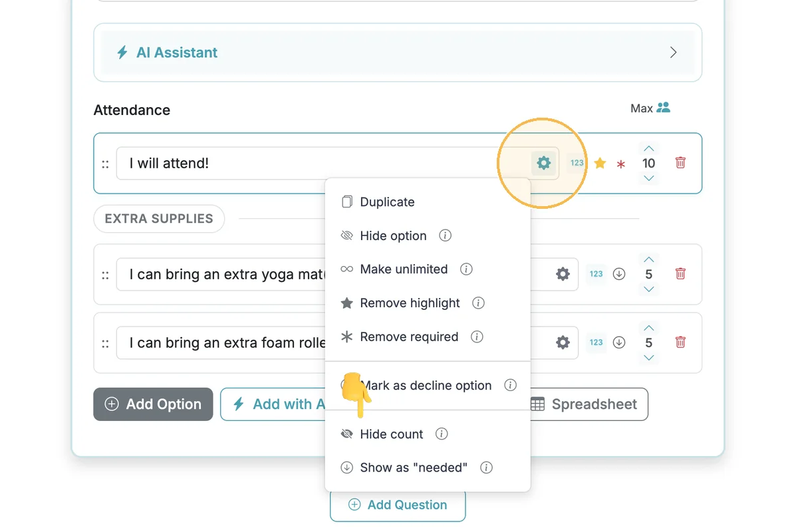Expand the AI Assistant panel chevron
Image resolution: width=798 pixels, height=532 pixels.
tap(673, 53)
